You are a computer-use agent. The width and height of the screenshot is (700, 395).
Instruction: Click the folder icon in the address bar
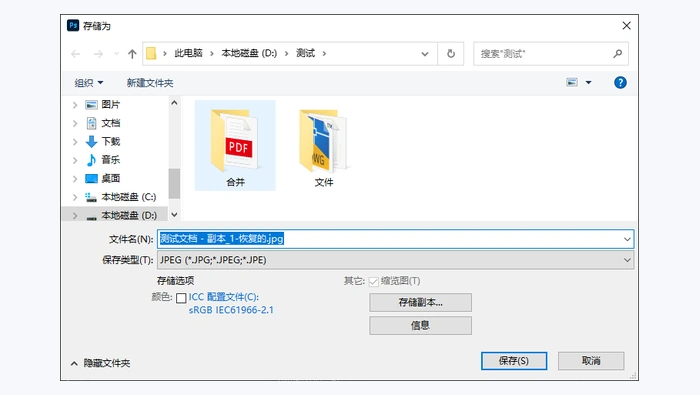tap(151, 54)
